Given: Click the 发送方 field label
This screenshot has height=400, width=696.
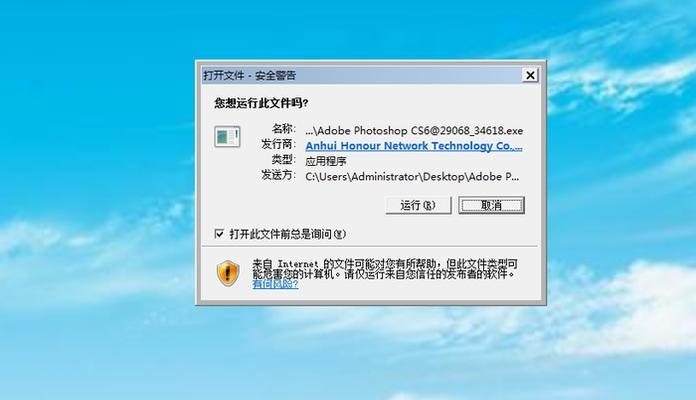Looking at the screenshot, I should coord(278,175).
